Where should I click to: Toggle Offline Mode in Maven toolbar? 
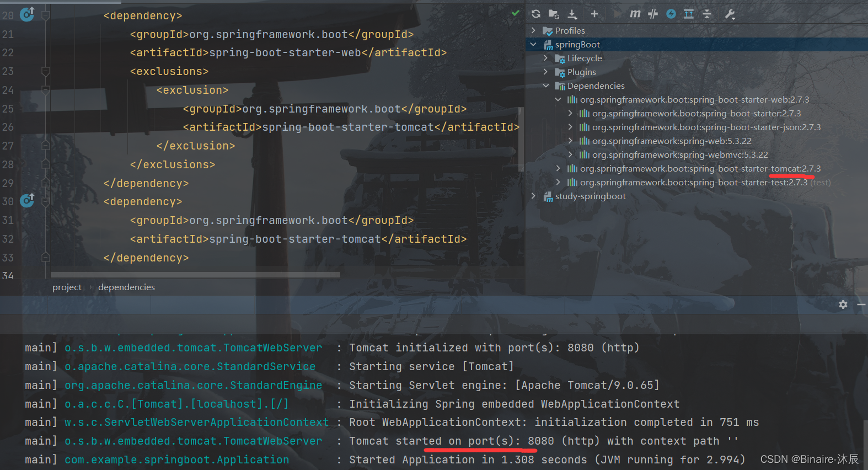pyautogui.click(x=653, y=14)
